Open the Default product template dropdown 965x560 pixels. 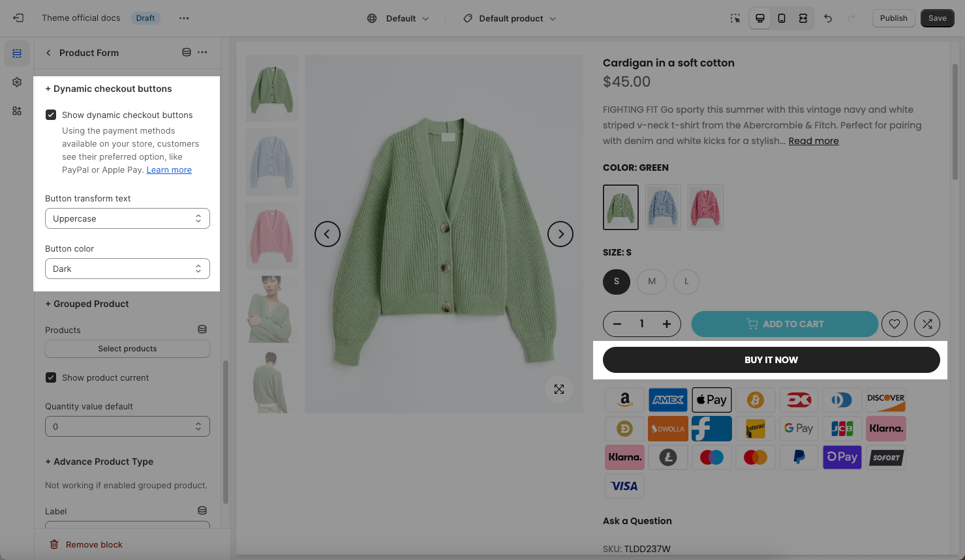510,18
